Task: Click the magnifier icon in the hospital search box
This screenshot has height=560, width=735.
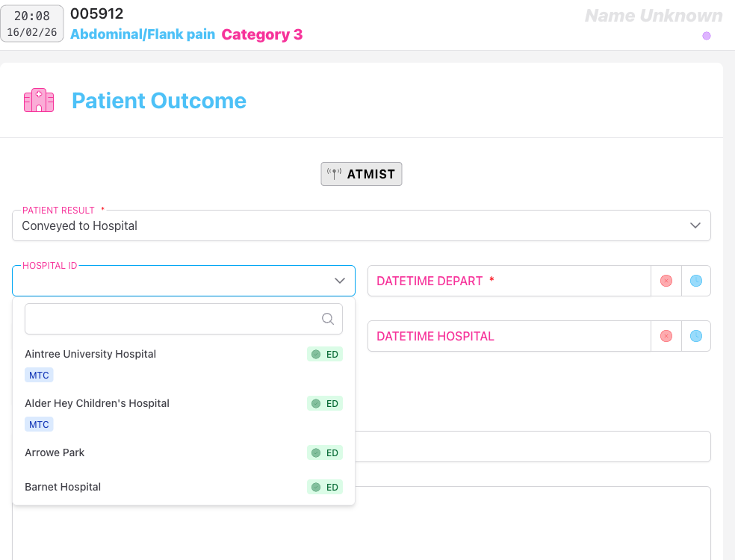Action: coord(327,318)
